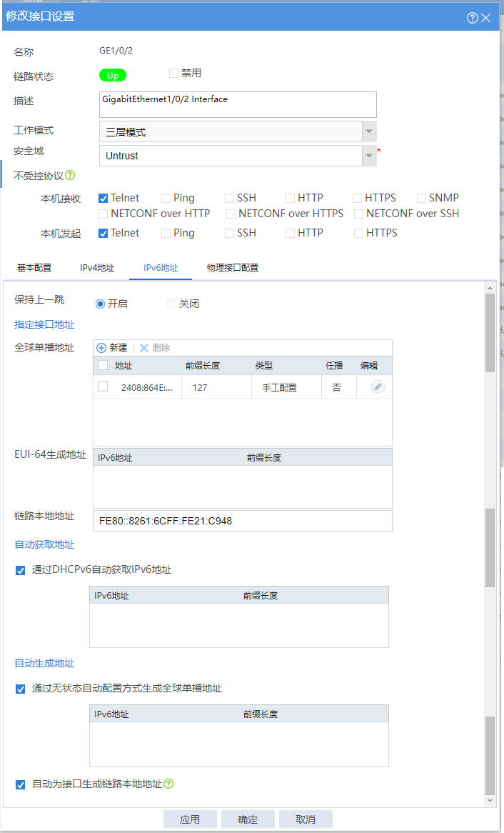Switch to IPv4地址 tab
Image resolution: width=504 pixels, height=833 pixels.
97,268
